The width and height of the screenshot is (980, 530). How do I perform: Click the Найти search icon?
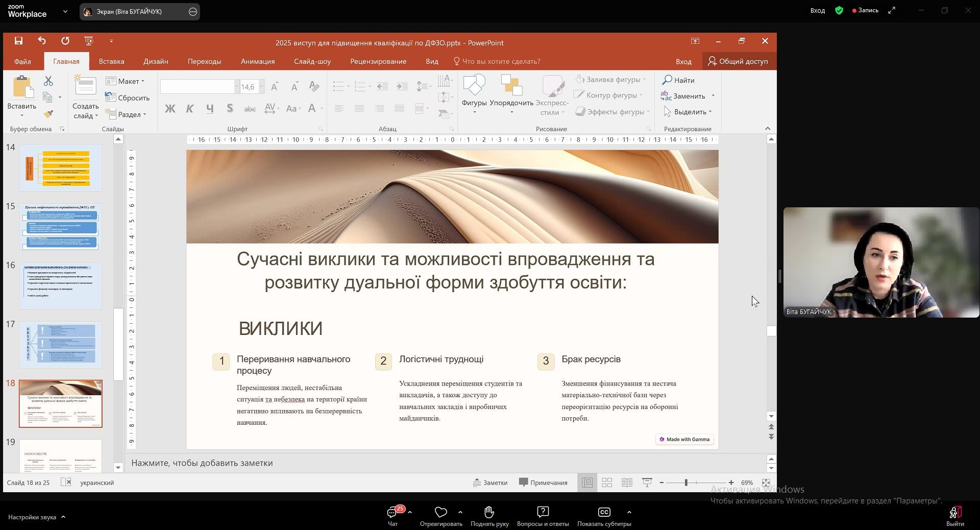pos(678,80)
